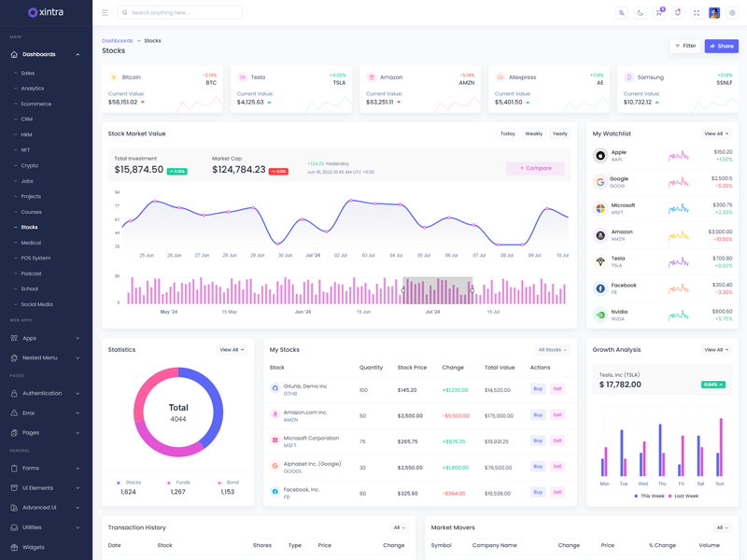The width and height of the screenshot is (747, 560).
Task: Buy Github, Demo Inc stock
Action: (538, 389)
